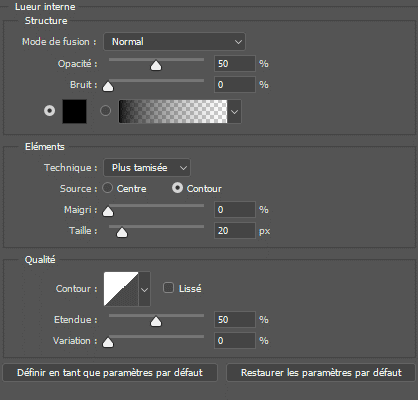Click the Bruit percentage input field
Image resolution: width=418 pixels, height=400 pixels.
click(x=235, y=85)
